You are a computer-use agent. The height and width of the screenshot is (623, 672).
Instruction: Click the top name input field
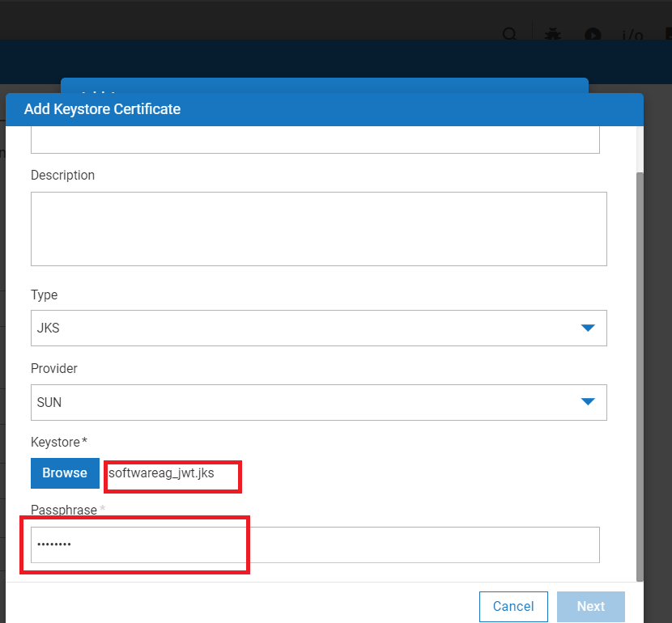(315, 139)
